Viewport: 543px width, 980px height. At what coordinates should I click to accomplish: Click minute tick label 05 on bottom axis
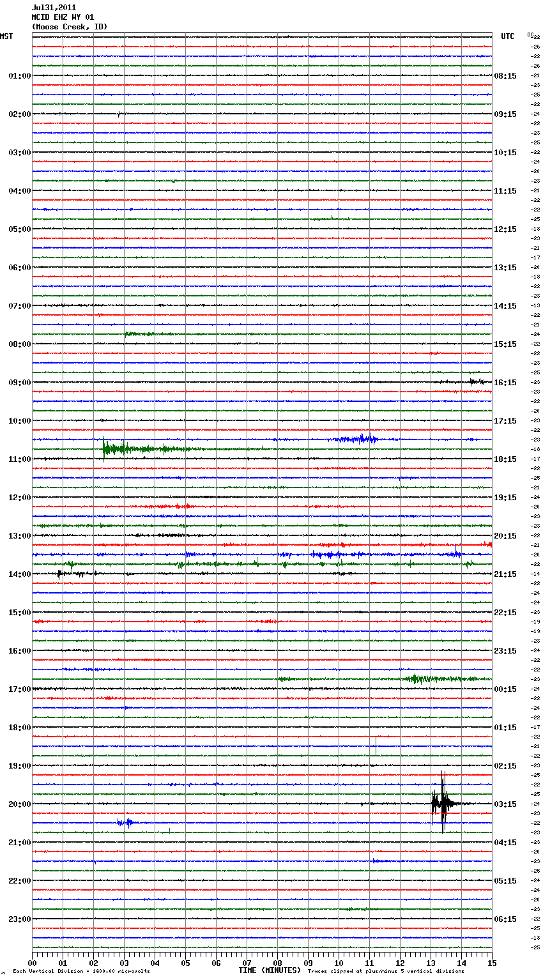[x=185, y=963]
